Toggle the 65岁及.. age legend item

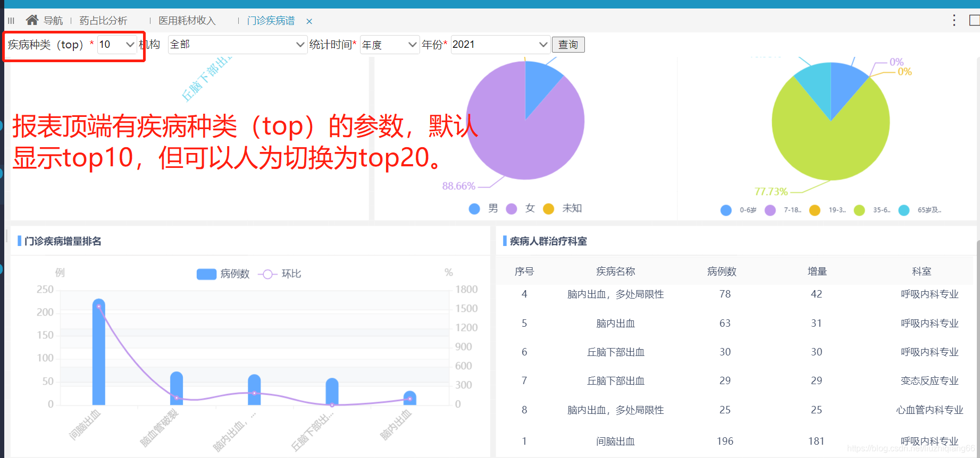[920, 210]
